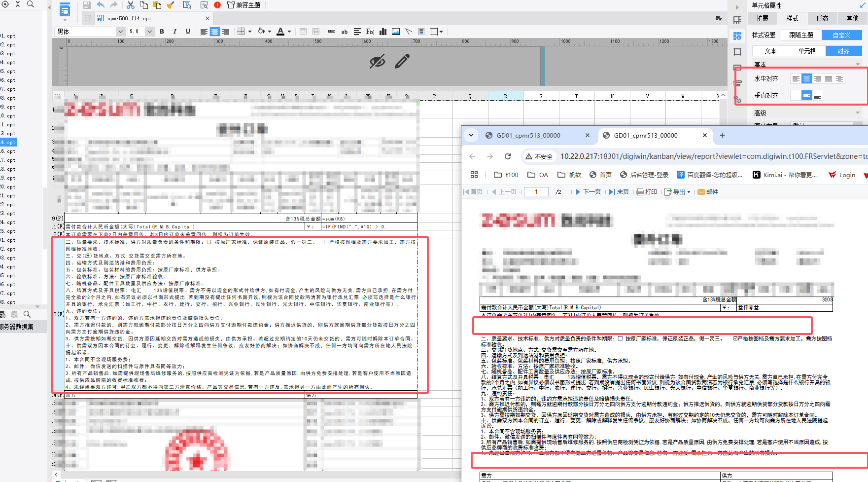Reload the browser page
Screen dimensions: 868x482
pyautogui.click(x=508, y=156)
